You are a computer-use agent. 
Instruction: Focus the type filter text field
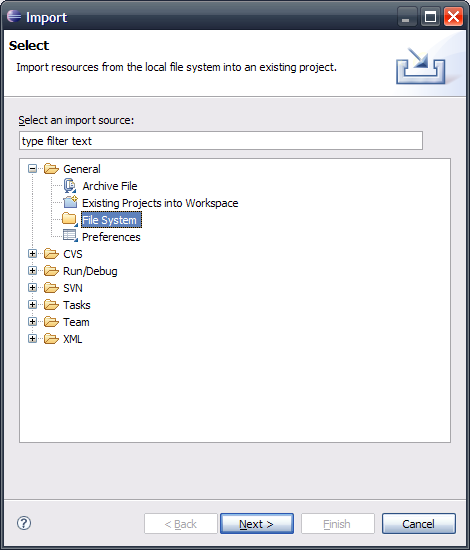click(x=221, y=141)
